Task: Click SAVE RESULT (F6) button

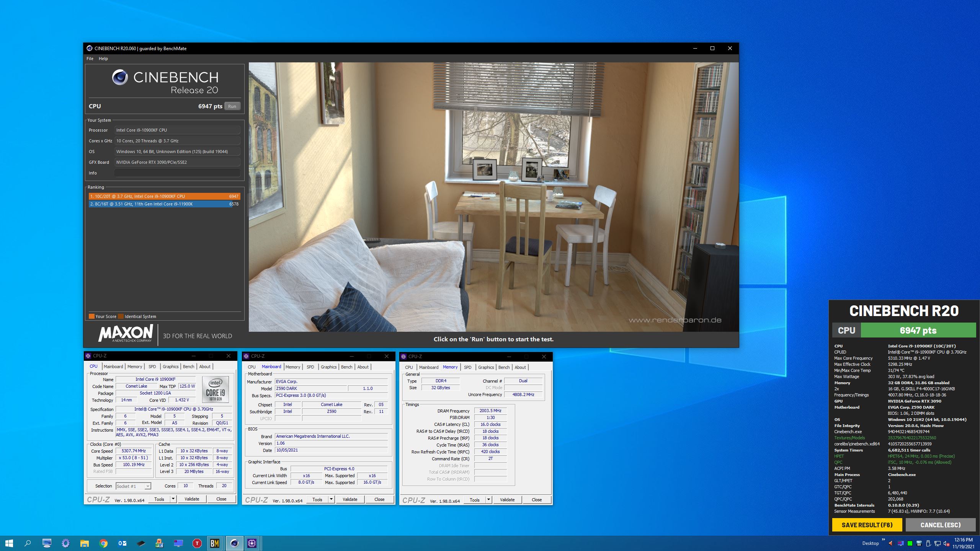Action: [x=867, y=525]
